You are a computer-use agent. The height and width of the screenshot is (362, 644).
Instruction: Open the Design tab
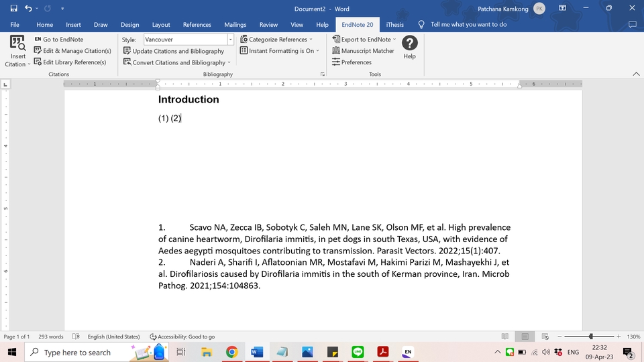point(129,25)
